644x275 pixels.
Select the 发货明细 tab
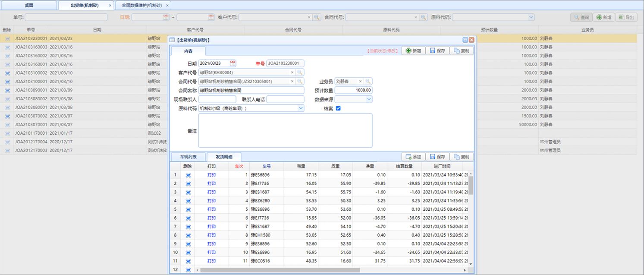point(224,157)
